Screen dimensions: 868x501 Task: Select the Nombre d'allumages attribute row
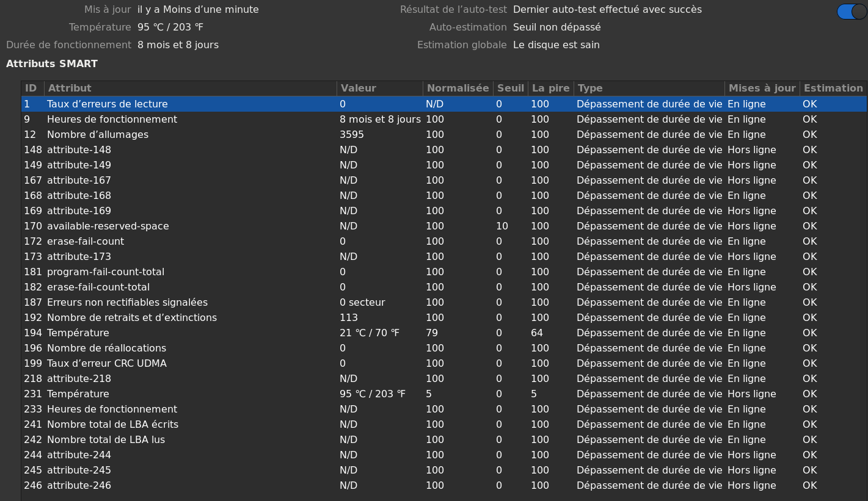pyautogui.click(x=98, y=135)
